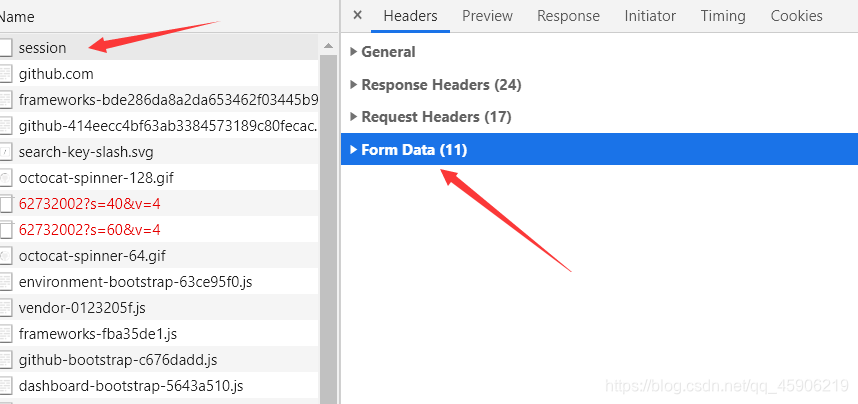Screen dimensions: 858x404
Task: Click the script icon beside environment-bootstrap-63ce95f0.js
Action: pyautogui.click(x=5, y=282)
